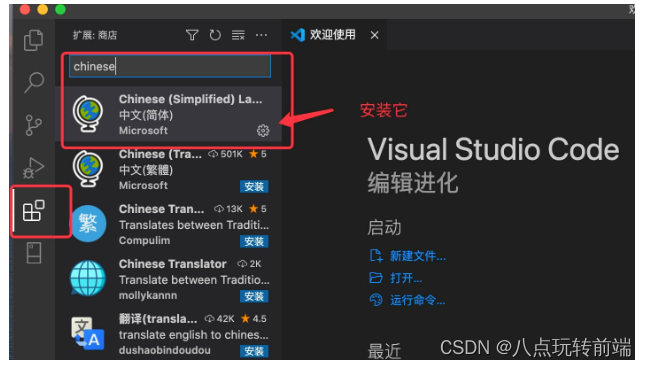The image size is (648, 368).
Task: Open Source Control view
Action: (x=33, y=125)
